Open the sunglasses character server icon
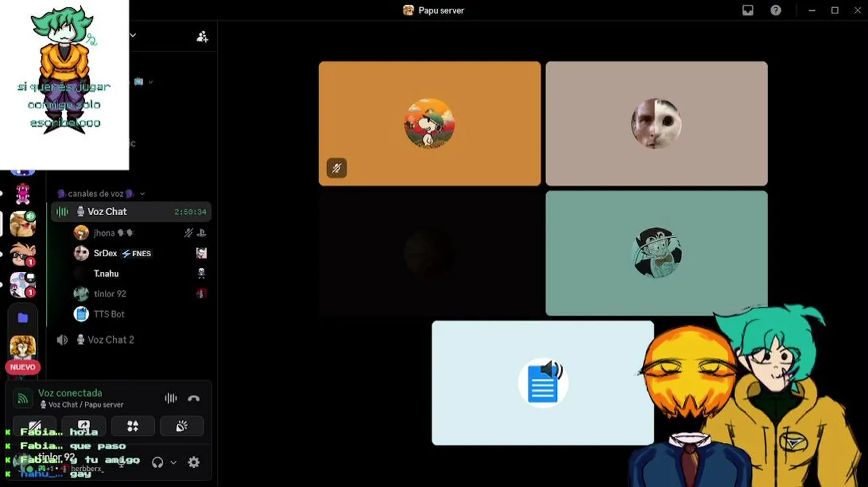Screen dimensions: 868x487 point(22,254)
